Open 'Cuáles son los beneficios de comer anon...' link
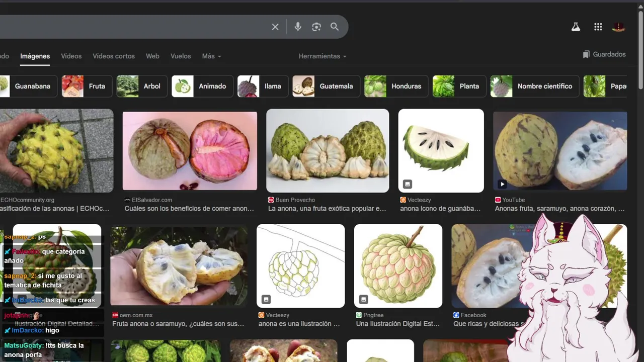 [x=189, y=208]
